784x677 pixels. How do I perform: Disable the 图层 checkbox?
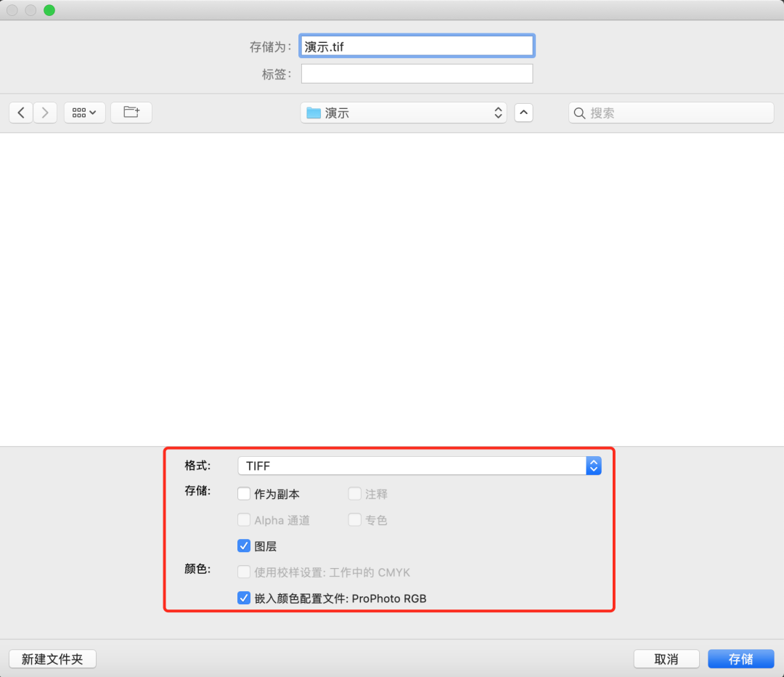(x=244, y=546)
